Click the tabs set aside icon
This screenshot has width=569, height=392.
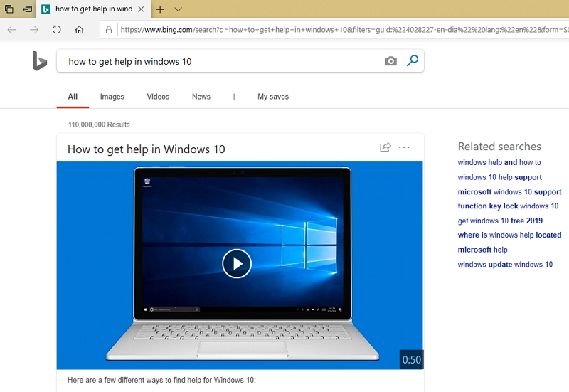[x=9, y=9]
